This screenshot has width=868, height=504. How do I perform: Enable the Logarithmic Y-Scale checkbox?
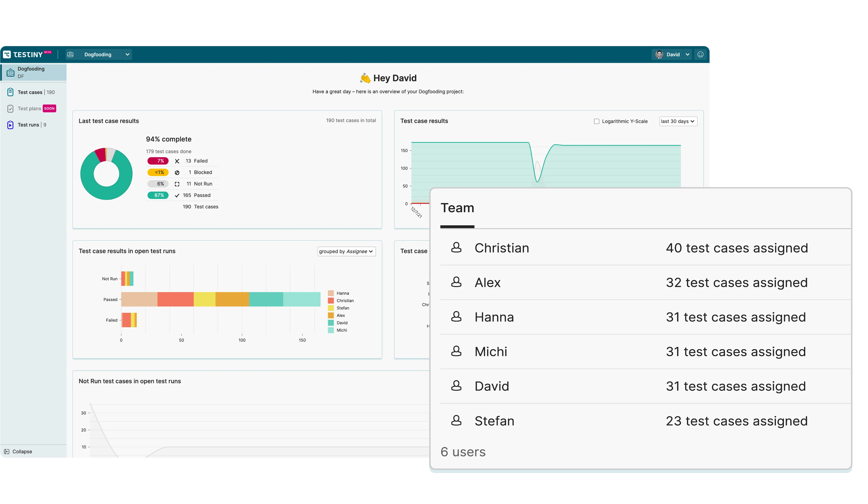(x=597, y=121)
